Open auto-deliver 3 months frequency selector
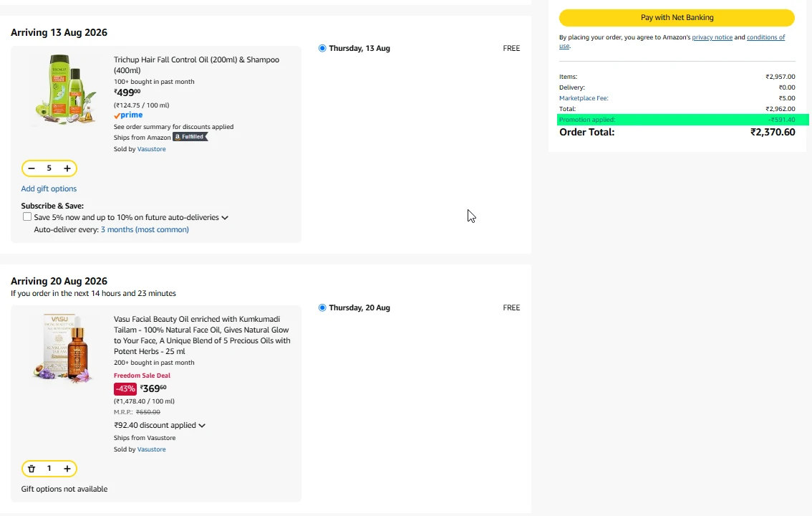812x516 pixels. (145, 229)
